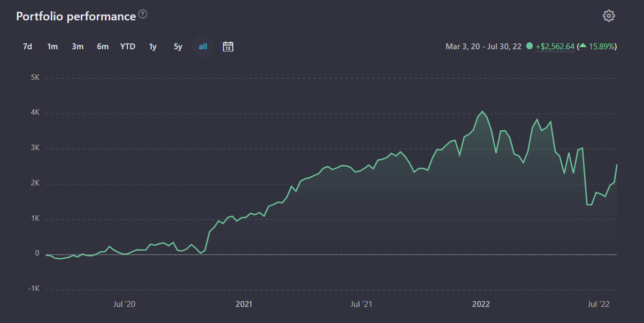
Task: Click the green dot before the gain amount
Action: [530, 47]
